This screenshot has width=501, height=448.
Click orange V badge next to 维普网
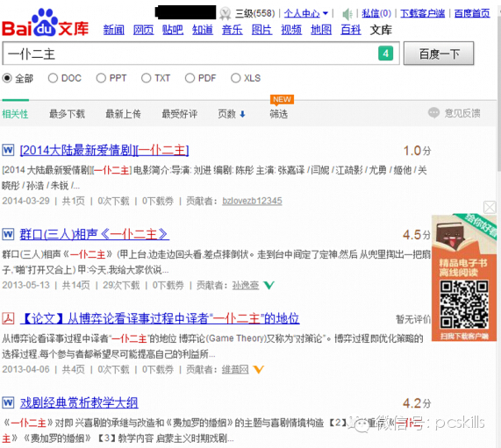click(x=258, y=369)
